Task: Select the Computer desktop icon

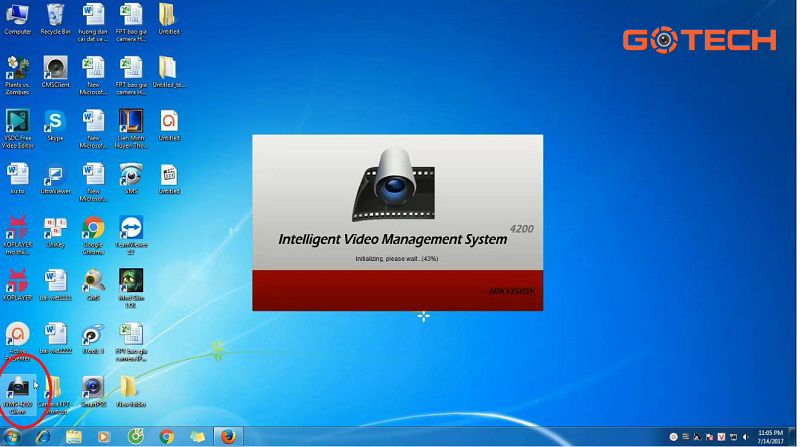Action: point(18,15)
